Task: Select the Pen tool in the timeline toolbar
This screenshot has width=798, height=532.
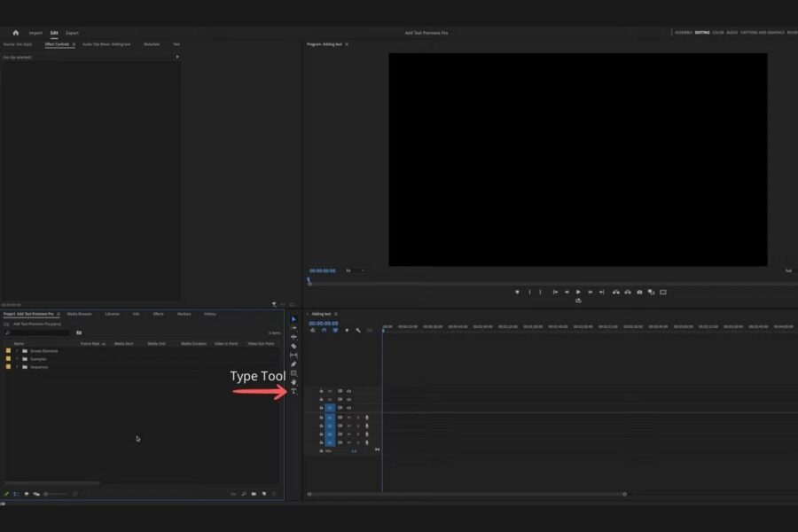Action: 293,364
